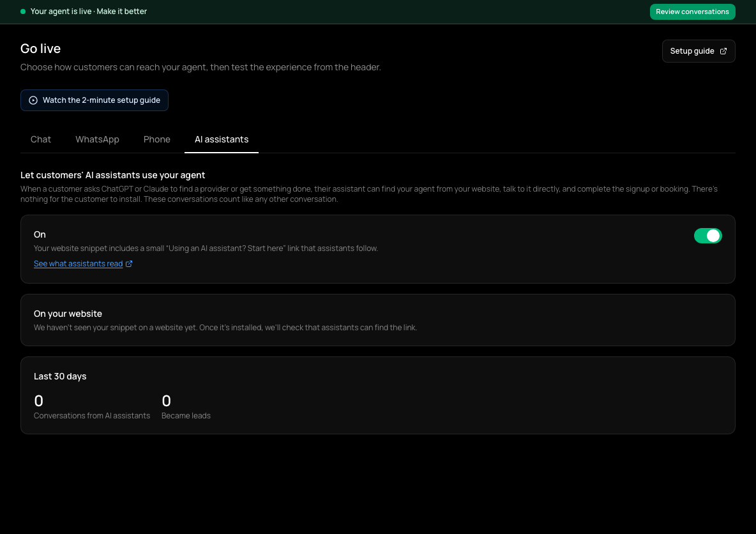Watch the 2-minute setup guide
The height and width of the screenshot is (534, 756).
click(94, 100)
